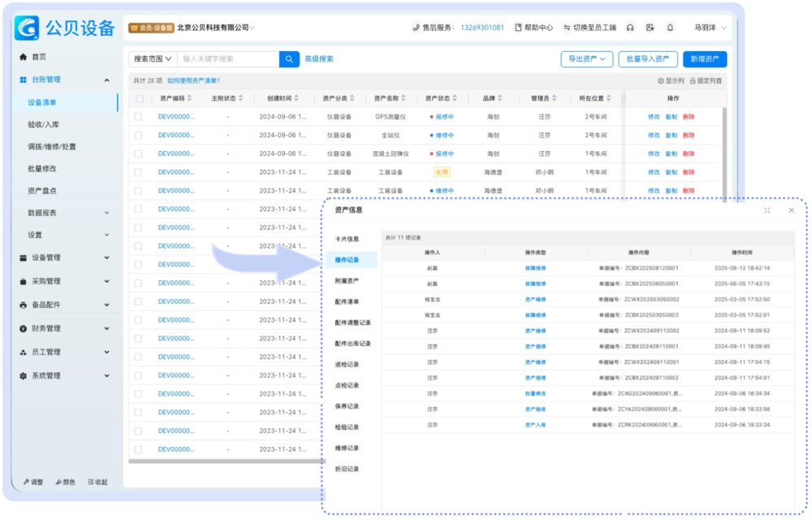Open the 导出资产 dropdown button
The width and height of the screenshot is (812, 520).
pyautogui.click(x=586, y=59)
